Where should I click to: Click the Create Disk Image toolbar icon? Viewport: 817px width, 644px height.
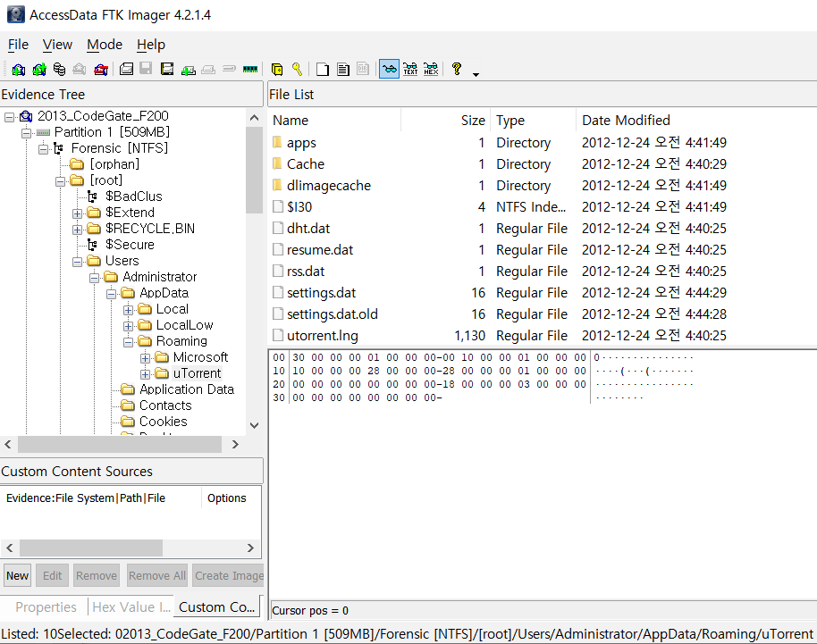coord(126,70)
